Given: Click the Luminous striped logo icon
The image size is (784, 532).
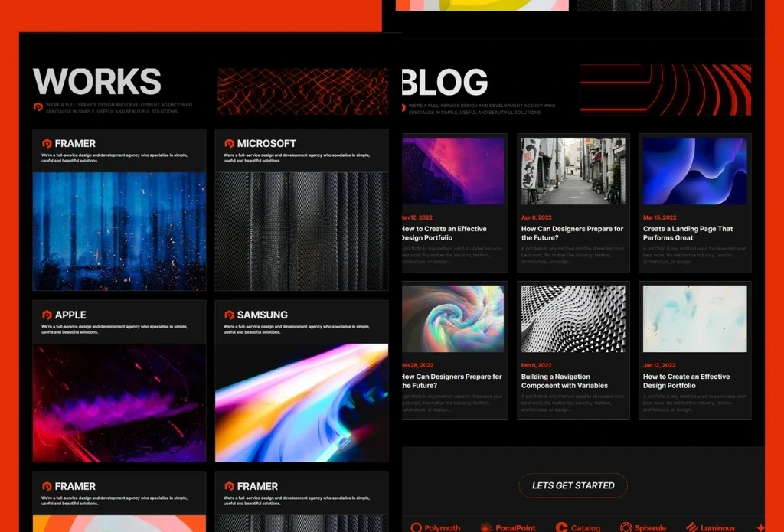Looking at the screenshot, I should pos(692,527).
